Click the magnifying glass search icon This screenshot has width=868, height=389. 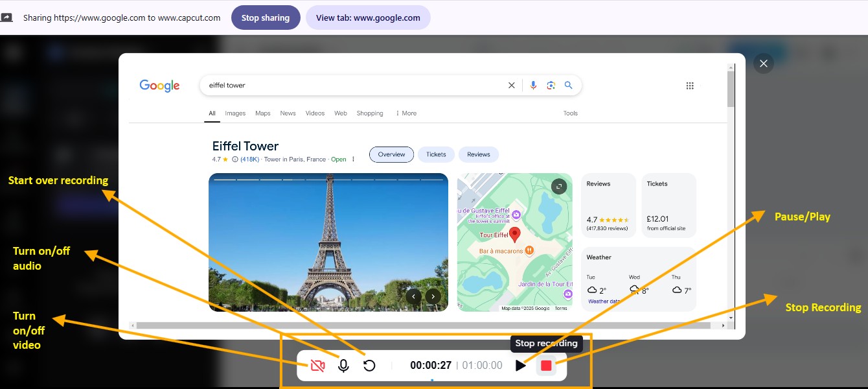(x=569, y=85)
